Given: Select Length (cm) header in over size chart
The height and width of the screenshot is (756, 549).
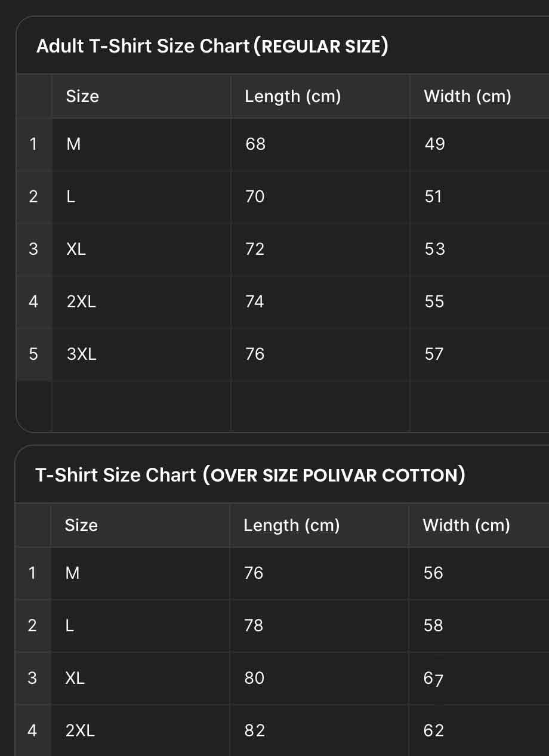Looking at the screenshot, I should tap(292, 525).
